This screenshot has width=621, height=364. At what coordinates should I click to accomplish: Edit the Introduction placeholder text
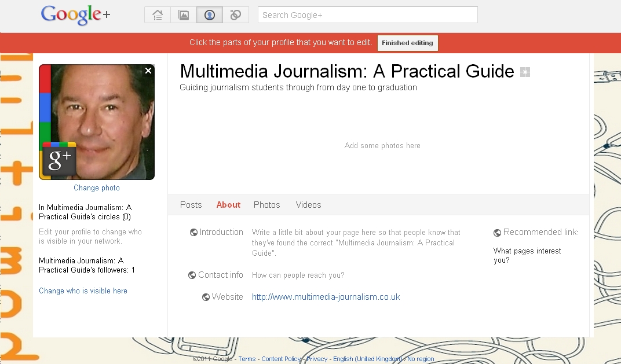pyautogui.click(x=356, y=242)
